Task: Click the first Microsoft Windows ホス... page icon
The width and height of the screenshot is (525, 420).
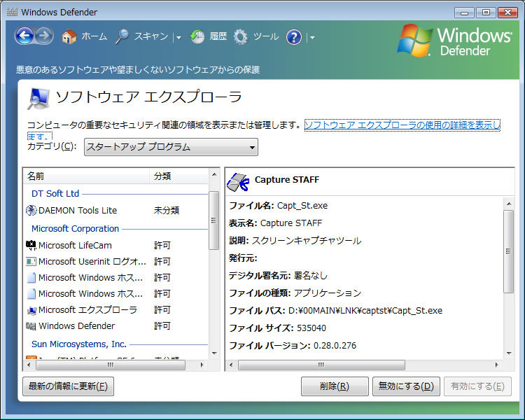Action: [31, 278]
